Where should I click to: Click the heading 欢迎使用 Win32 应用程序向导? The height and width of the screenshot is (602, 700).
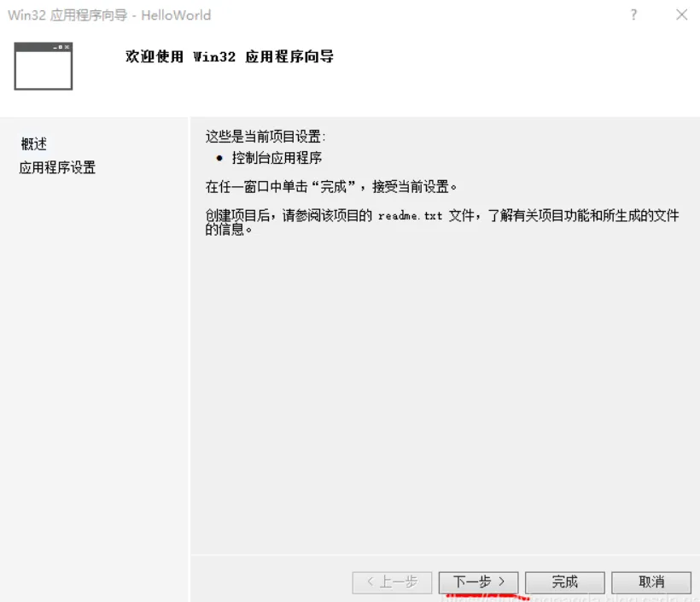pos(230,56)
